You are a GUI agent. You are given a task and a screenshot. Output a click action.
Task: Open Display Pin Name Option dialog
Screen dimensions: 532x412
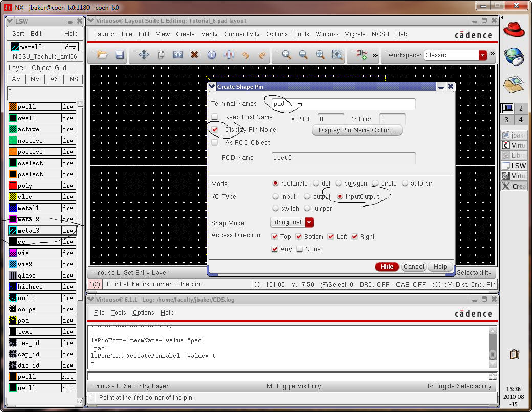click(357, 130)
